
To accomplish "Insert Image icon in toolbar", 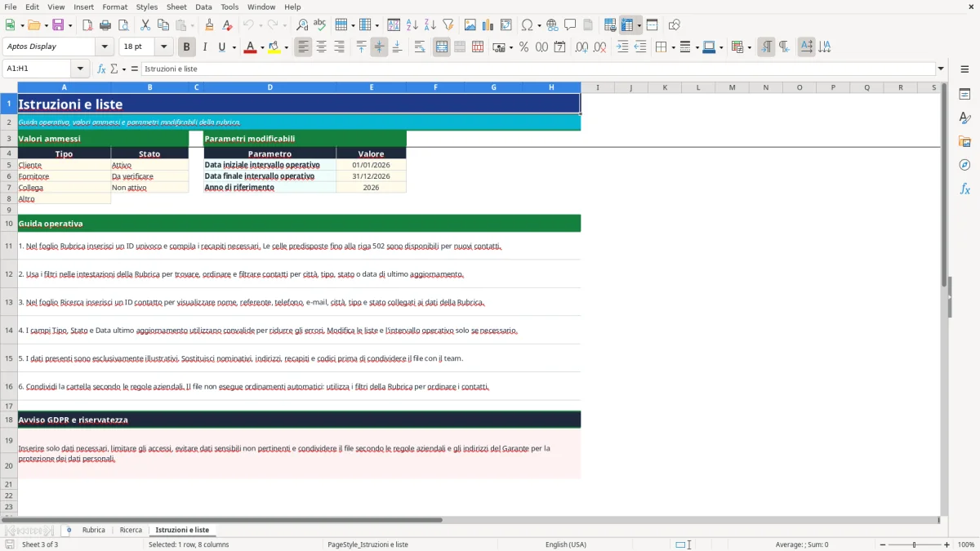I will pyautogui.click(x=470, y=25).
